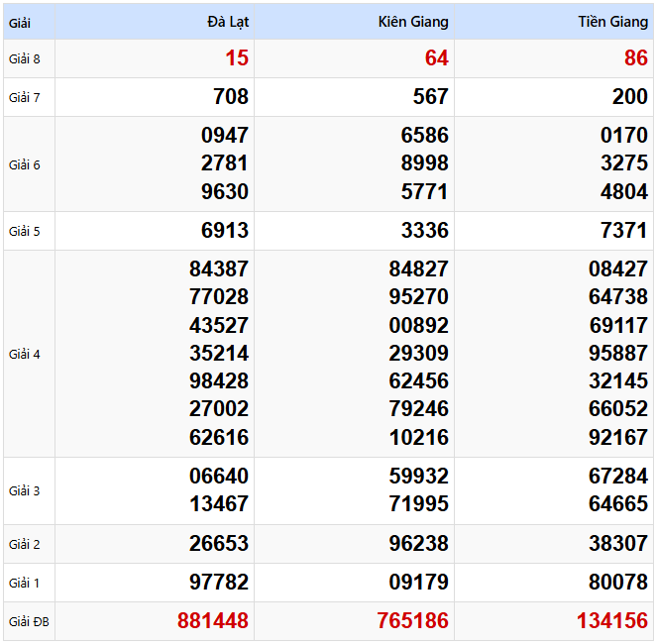Viewport: 656px width, 644px height.
Task: Click Đà Lạt special prize number 881448
Action: point(213,621)
